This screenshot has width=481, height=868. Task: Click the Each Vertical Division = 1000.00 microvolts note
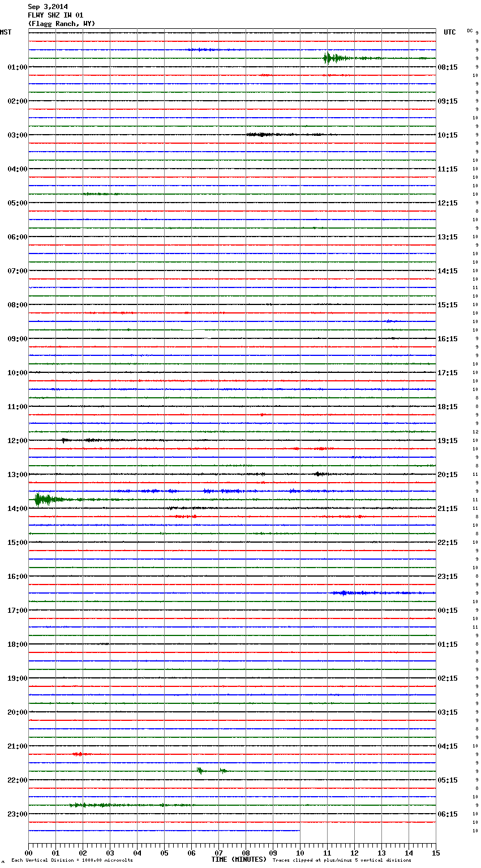(72, 860)
